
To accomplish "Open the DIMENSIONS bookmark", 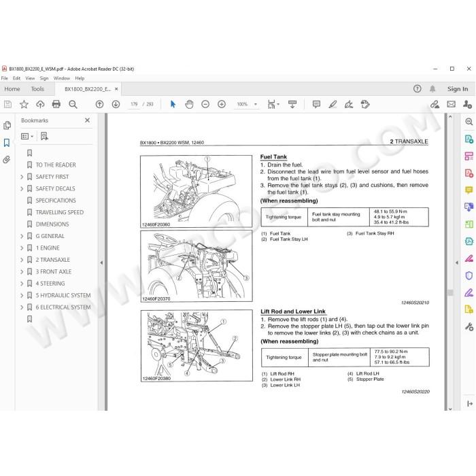I will [52, 224].
